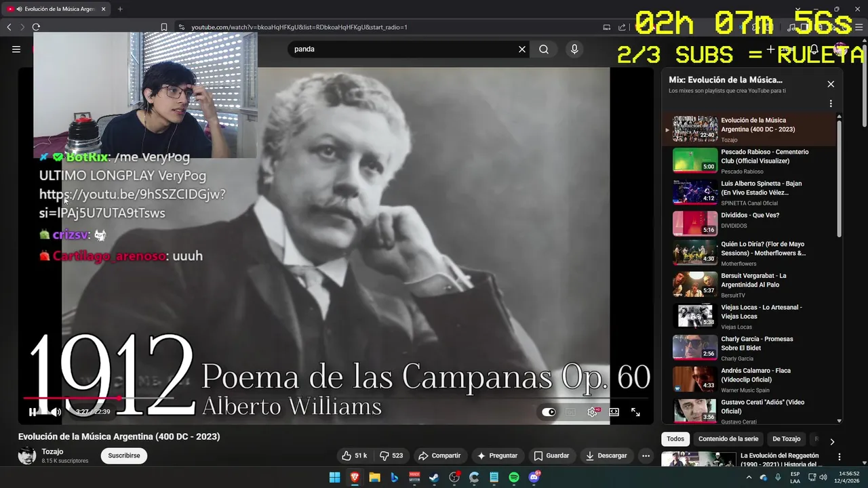The height and width of the screenshot is (488, 868).
Task: Select the Evolución de la Música tab
Action: [56, 9]
